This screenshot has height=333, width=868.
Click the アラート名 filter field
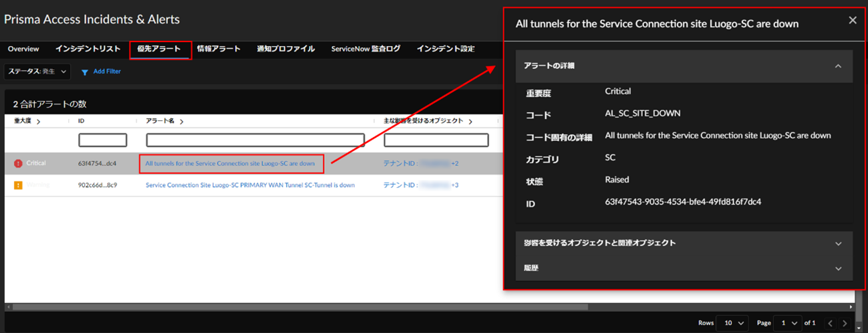pos(255,140)
